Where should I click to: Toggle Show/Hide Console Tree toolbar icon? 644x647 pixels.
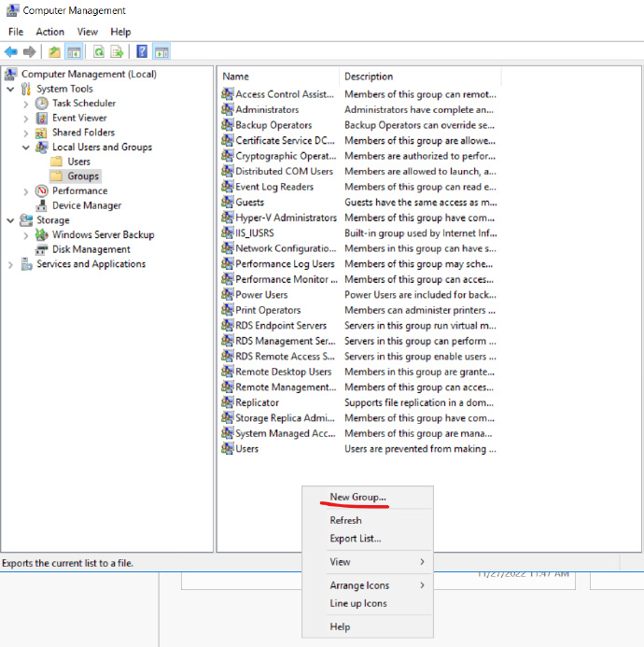click(75, 52)
